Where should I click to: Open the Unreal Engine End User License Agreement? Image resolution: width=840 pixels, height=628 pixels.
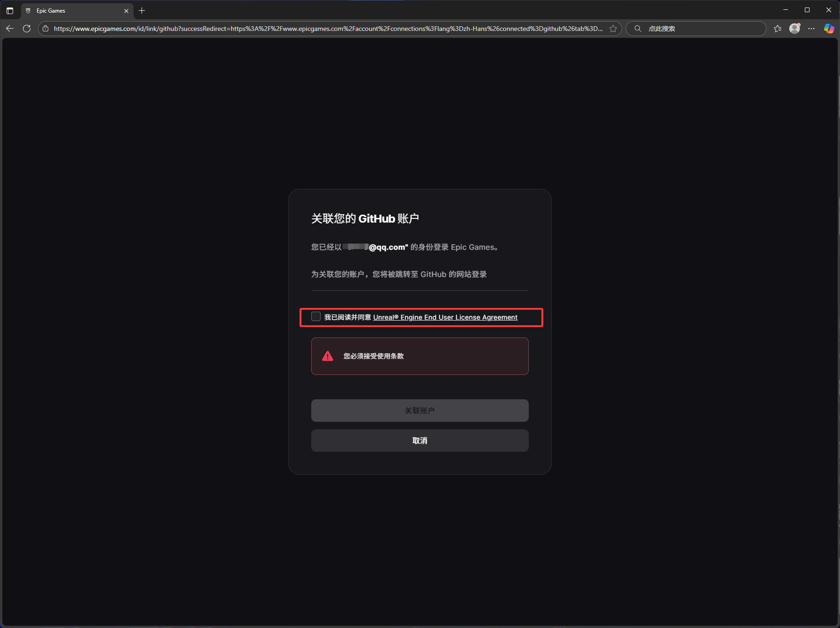(445, 317)
